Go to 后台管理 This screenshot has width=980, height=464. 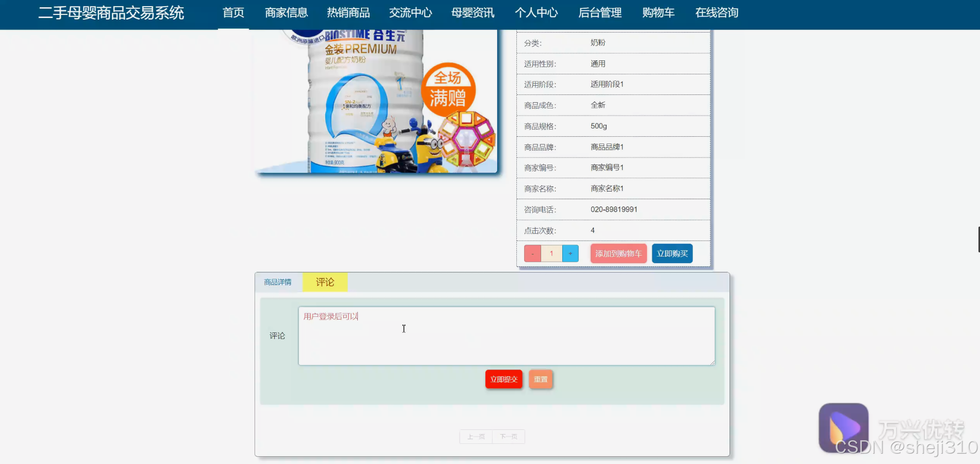click(600, 13)
